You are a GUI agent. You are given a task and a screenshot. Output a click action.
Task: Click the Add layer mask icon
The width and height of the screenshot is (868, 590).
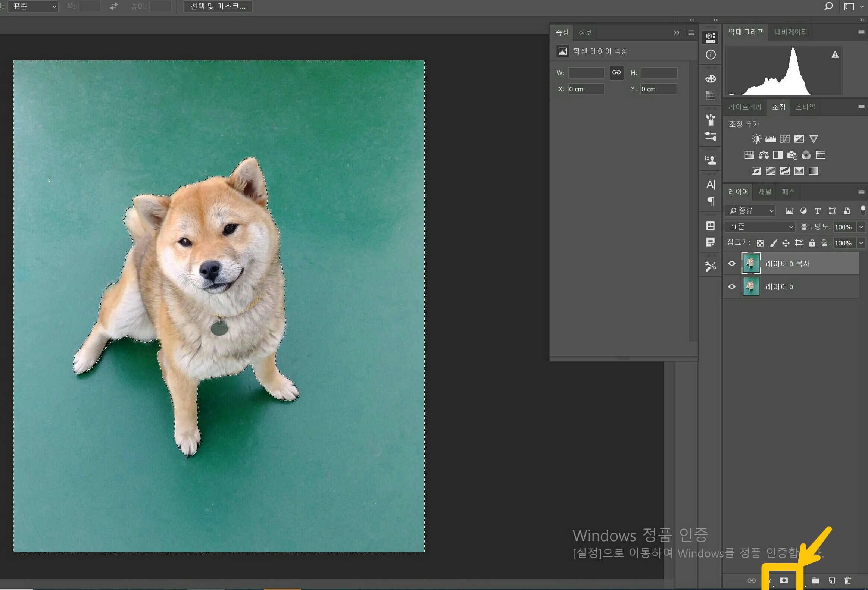(784, 580)
